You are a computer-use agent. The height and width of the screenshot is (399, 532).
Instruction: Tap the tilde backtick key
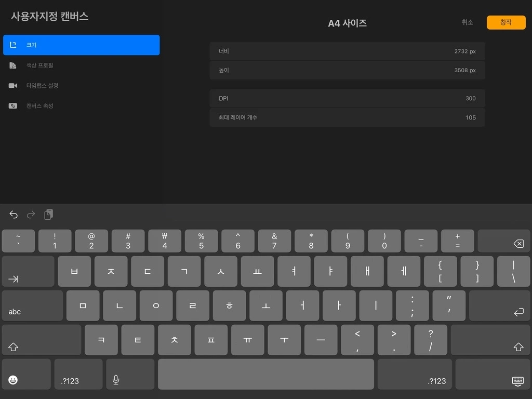click(x=18, y=241)
